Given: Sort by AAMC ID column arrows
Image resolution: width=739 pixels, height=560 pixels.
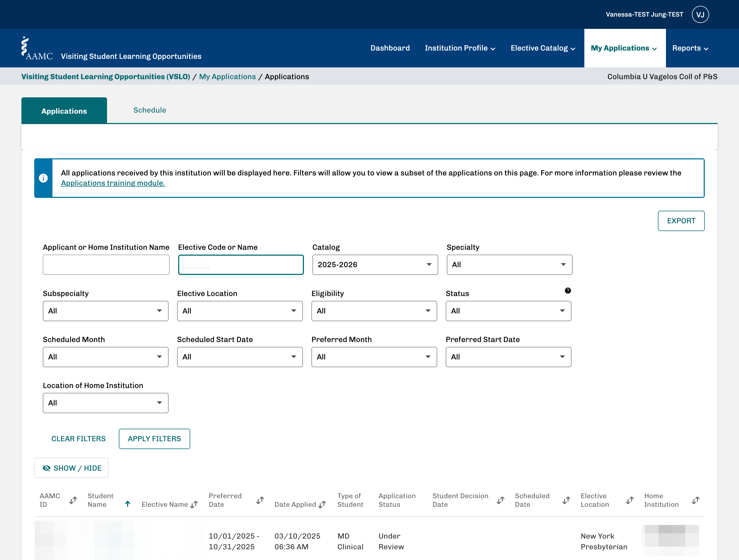Looking at the screenshot, I should (73, 500).
